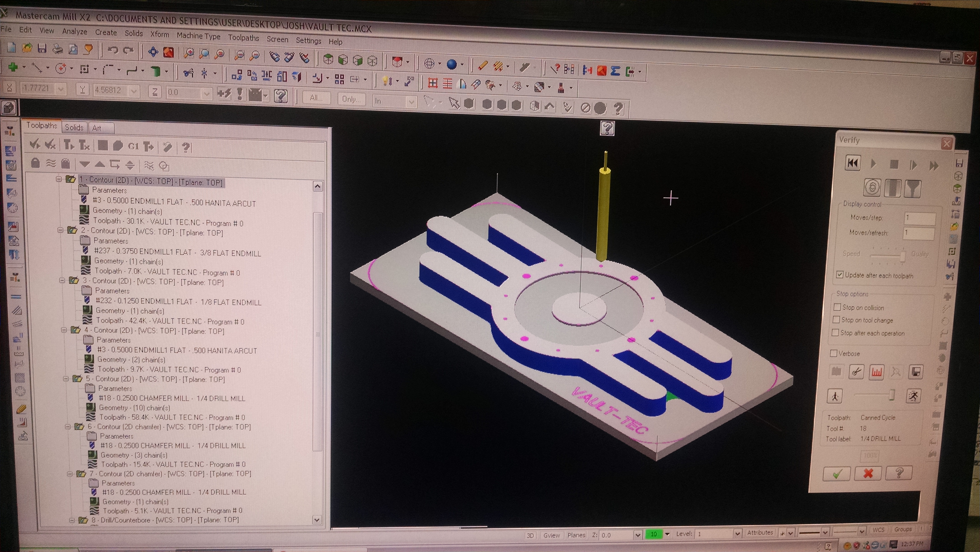Restart verification rewind button
The width and height of the screenshot is (980, 552).
pos(853,163)
